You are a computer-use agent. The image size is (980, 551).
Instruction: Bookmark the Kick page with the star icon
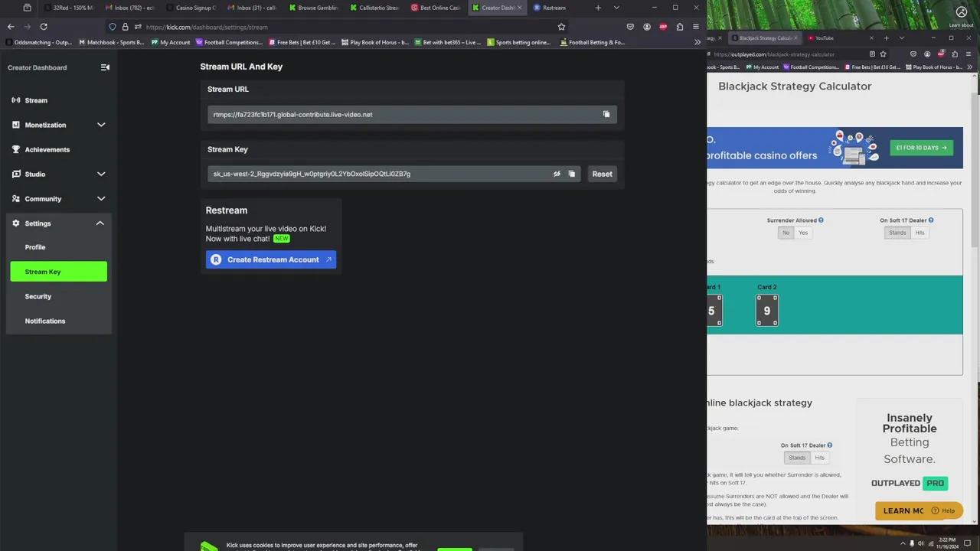point(561,27)
